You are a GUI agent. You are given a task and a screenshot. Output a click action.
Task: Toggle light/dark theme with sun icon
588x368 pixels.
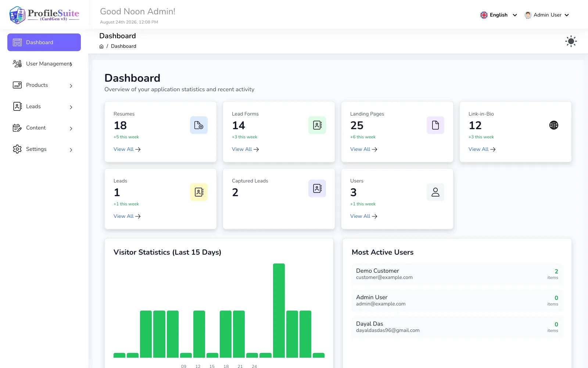(571, 41)
